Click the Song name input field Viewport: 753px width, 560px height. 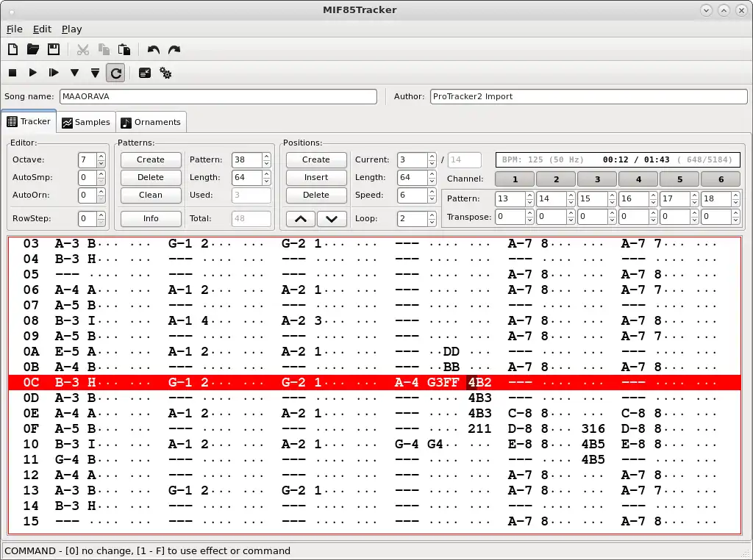coord(218,96)
